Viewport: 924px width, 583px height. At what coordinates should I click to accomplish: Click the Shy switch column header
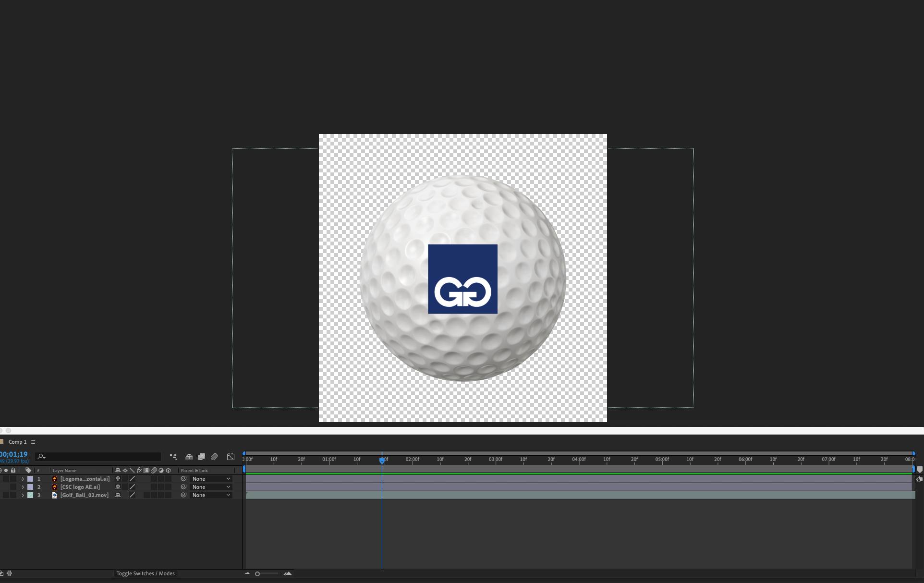pyautogui.click(x=118, y=471)
